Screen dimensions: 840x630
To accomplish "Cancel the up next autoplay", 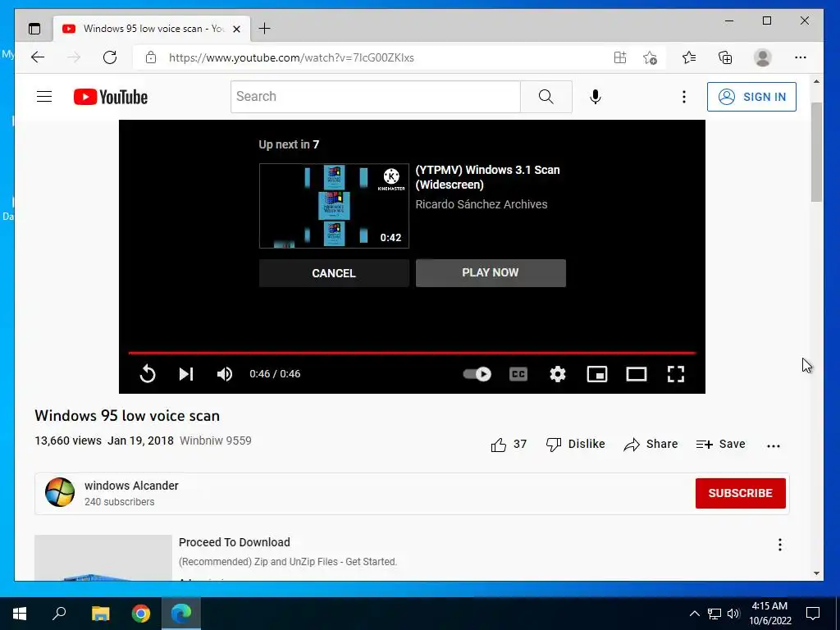I will [334, 273].
